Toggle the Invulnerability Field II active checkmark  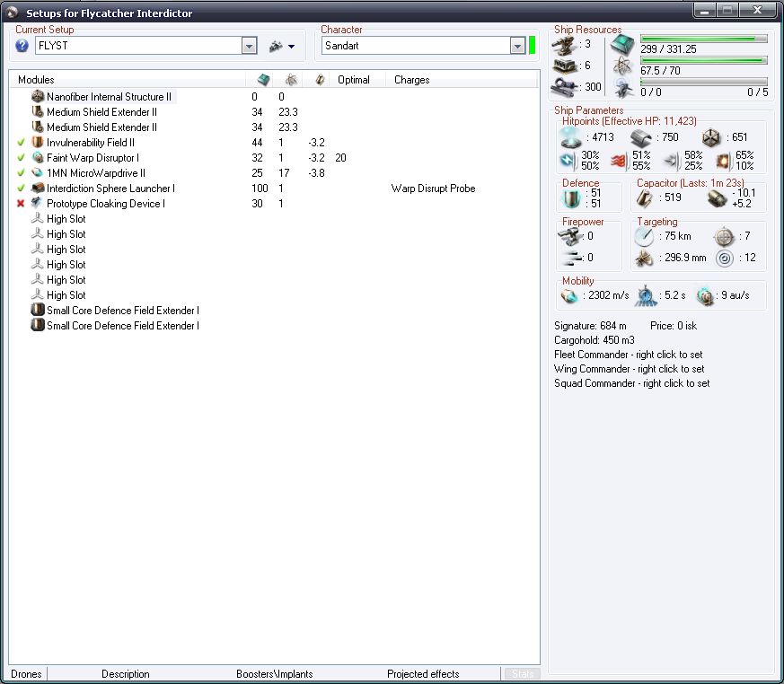[21, 143]
